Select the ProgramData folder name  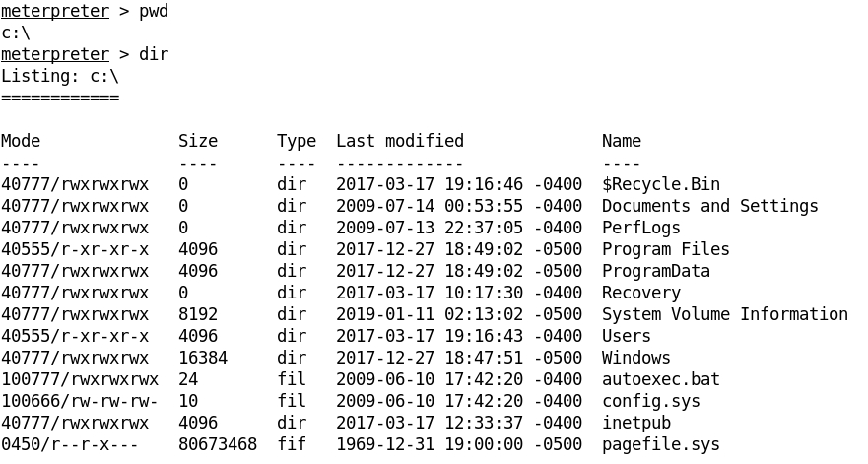(x=655, y=271)
